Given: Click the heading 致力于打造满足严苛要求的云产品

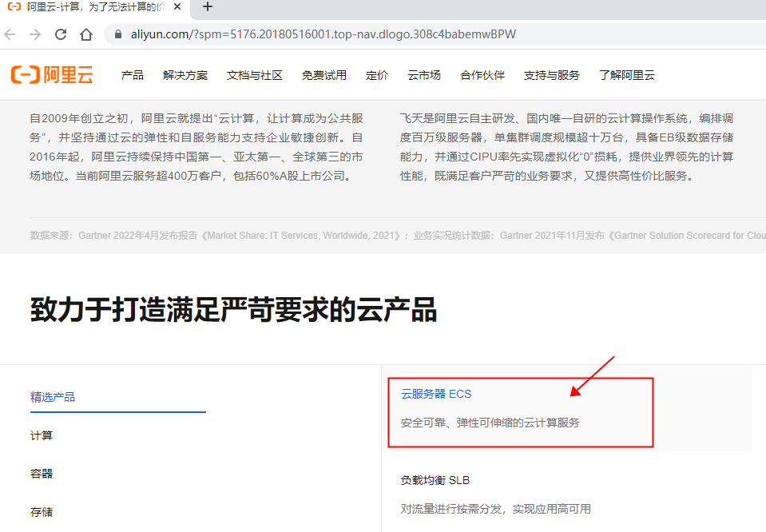Looking at the screenshot, I should 233,310.
